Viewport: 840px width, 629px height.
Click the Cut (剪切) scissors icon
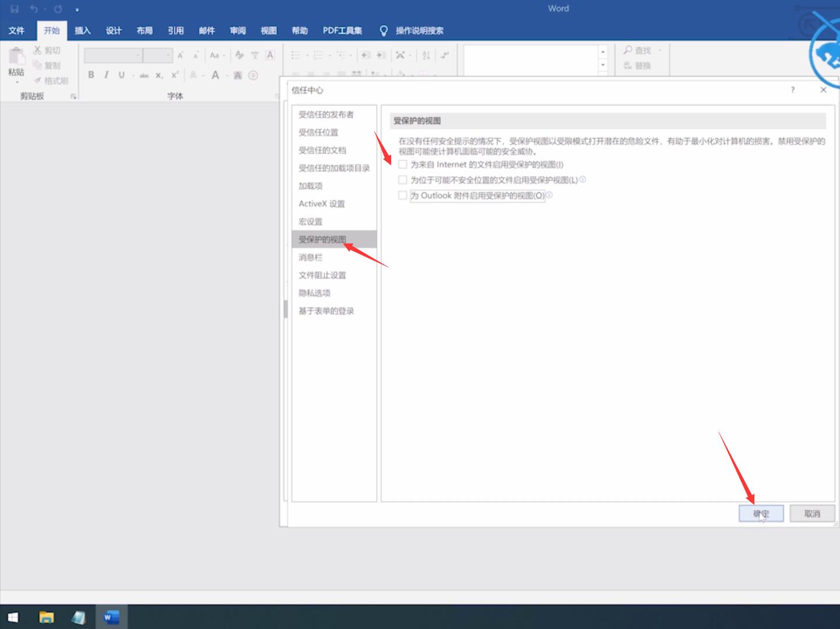click(38, 50)
